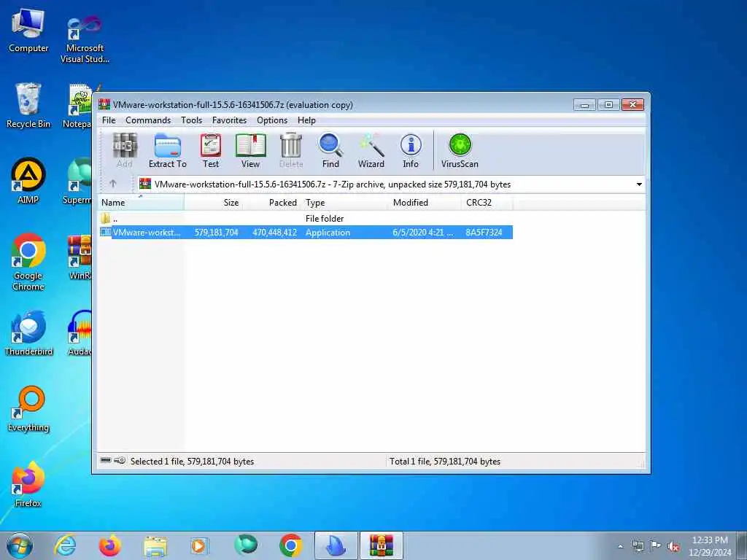The image size is (747, 560).
Task: Open Internet Explorer from taskbar
Action: click(65, 545)
